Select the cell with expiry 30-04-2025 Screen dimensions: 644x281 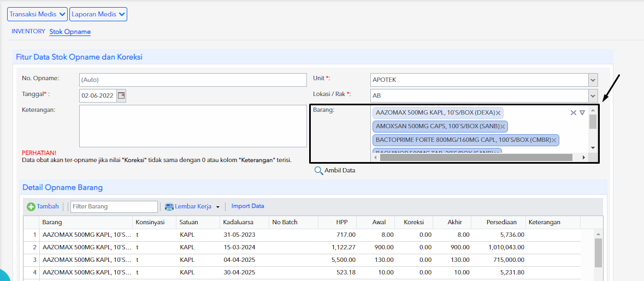click(244, 272)
